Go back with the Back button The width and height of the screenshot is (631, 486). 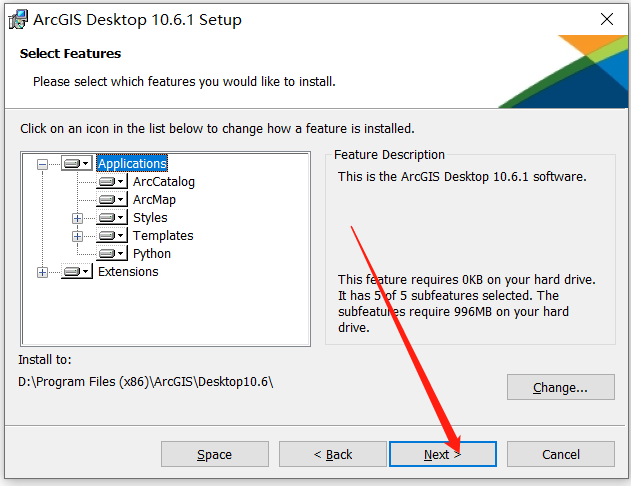click(333, 454)
